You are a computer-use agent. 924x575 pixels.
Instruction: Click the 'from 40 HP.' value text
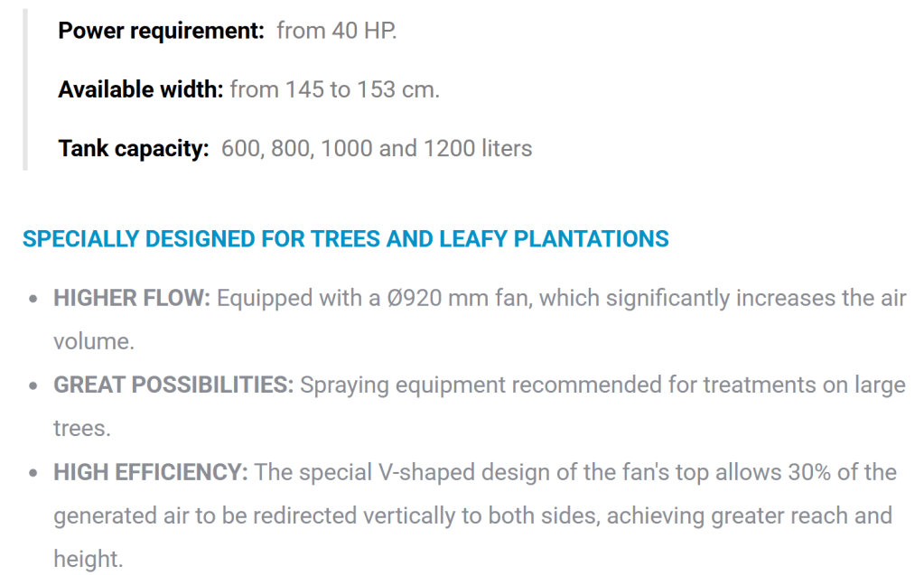(337, 31)
